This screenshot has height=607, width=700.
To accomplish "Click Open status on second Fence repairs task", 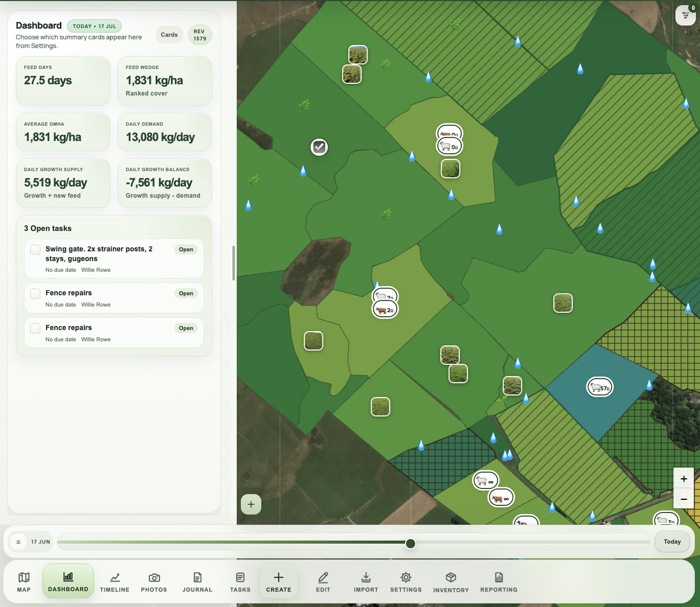I will (186, 328).
